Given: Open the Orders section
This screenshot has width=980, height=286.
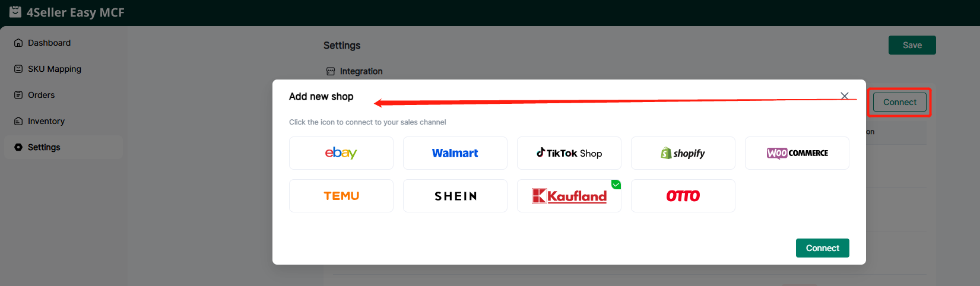Looking at the screenshot, I should [41, 95].
